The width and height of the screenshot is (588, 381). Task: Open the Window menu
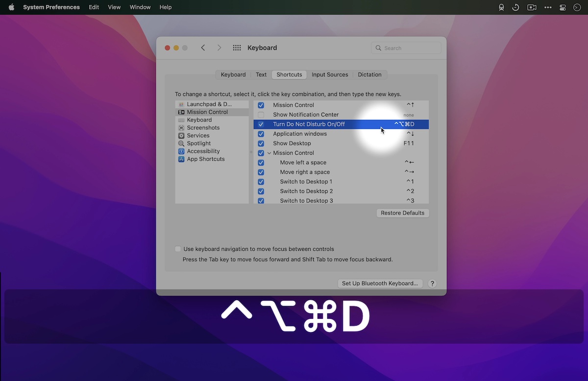(140, 7)
